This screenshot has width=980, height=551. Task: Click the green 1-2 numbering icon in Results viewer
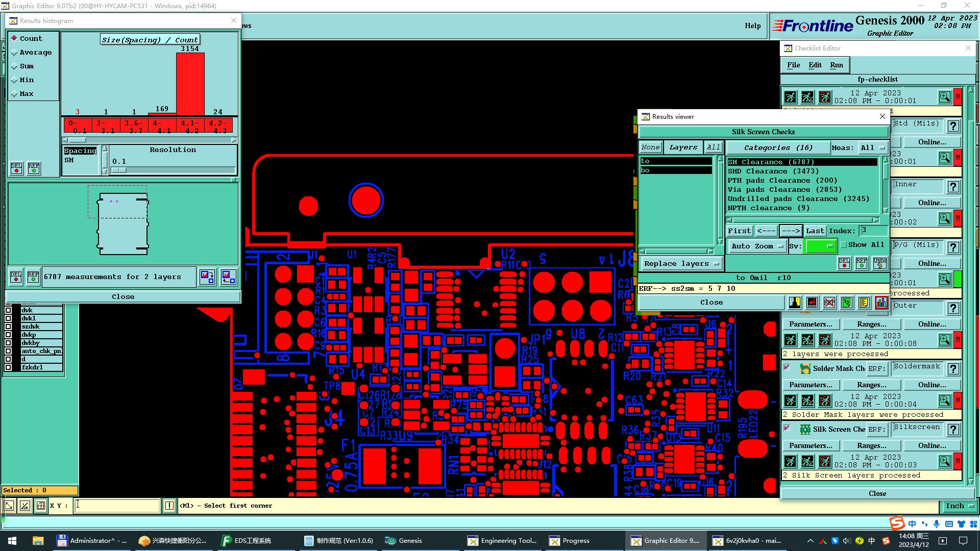coord(846,303)
